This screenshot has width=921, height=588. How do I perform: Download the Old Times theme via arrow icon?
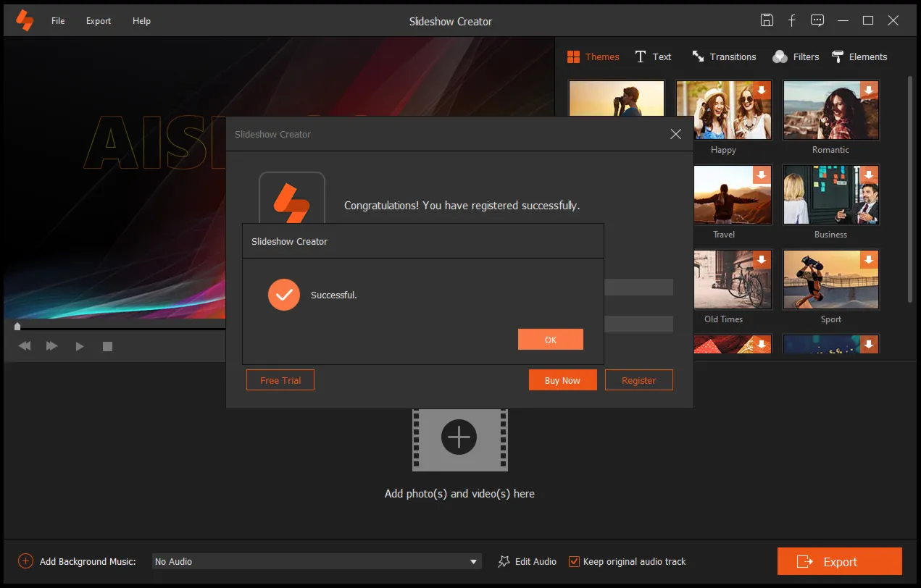pos(762,259)
